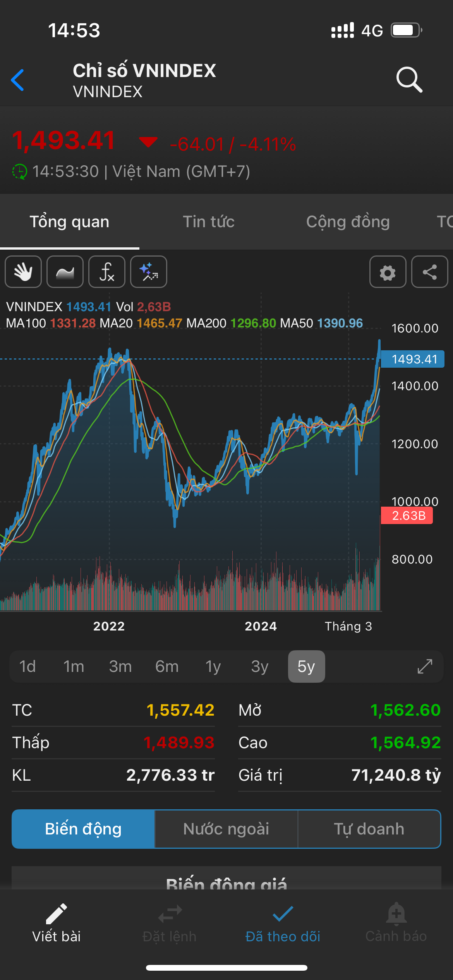The height and width of the screenshot is (980, 453).
Task: Expand chart to fullscreen with diagonal arrow
Action: pos(425,666)
